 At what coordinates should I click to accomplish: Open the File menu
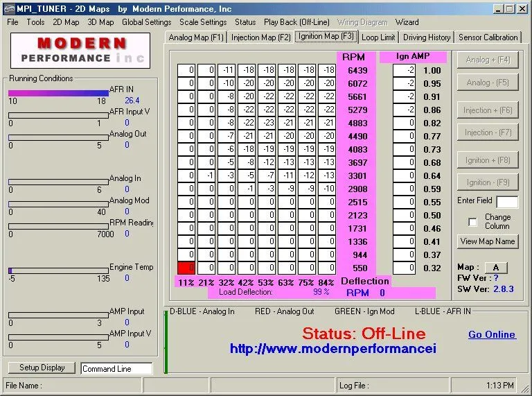tap(12, 22)
